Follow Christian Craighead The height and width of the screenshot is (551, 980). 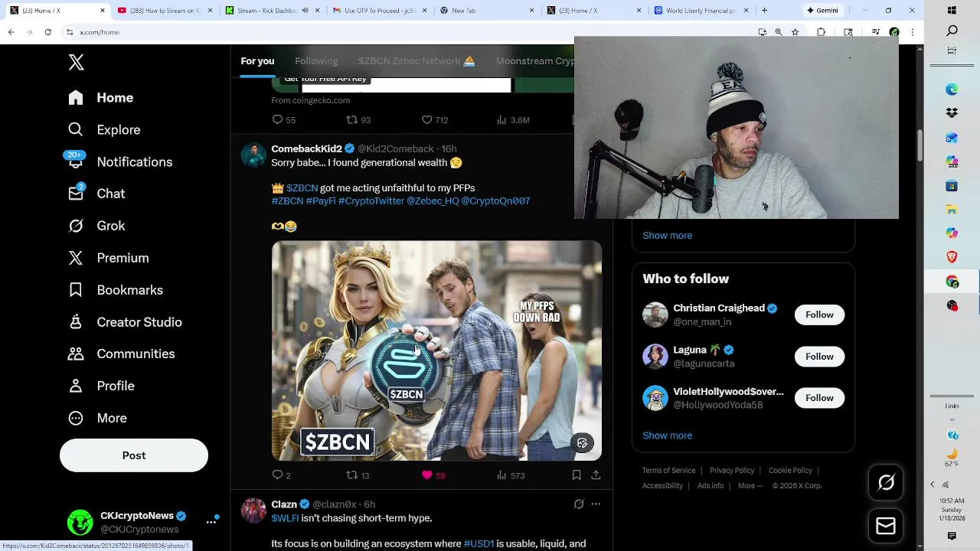click(819, 315)
